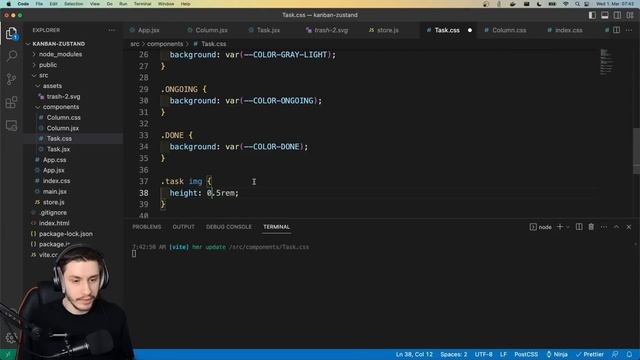This screenshot has width=640, height=360.
Task: Open customize layout icon in title bar
Action: point(630,15)
